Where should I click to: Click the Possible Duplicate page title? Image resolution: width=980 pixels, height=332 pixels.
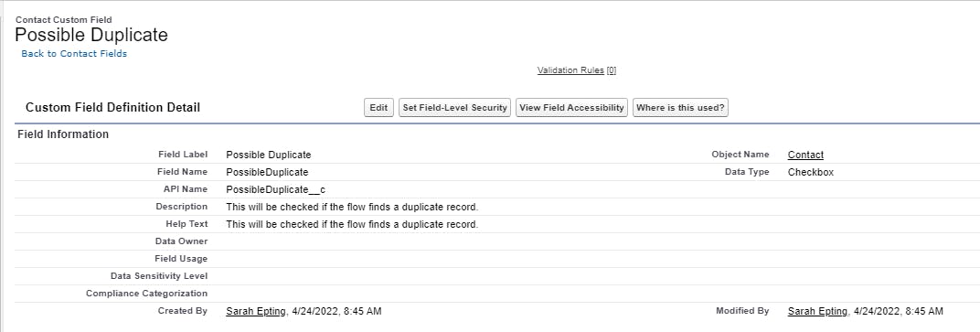91,35
